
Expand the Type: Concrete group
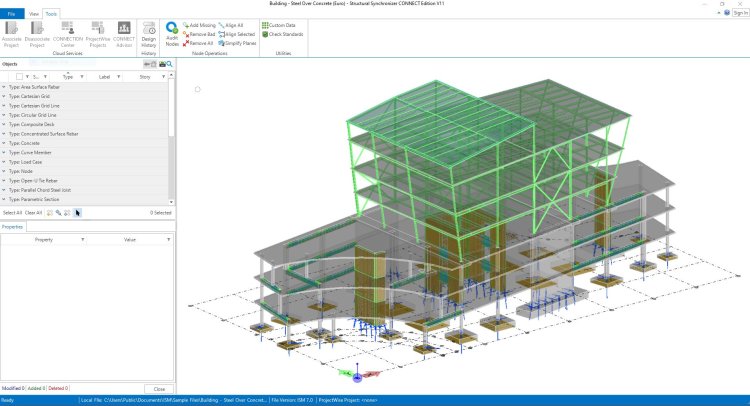(x=4, y=143)
